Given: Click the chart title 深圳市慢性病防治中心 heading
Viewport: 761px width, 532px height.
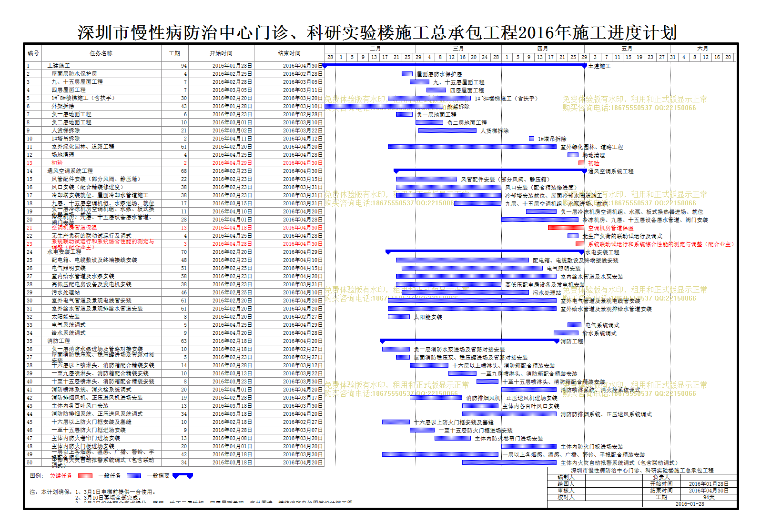Looking at the screenshot, I should [x=377, y=32].
